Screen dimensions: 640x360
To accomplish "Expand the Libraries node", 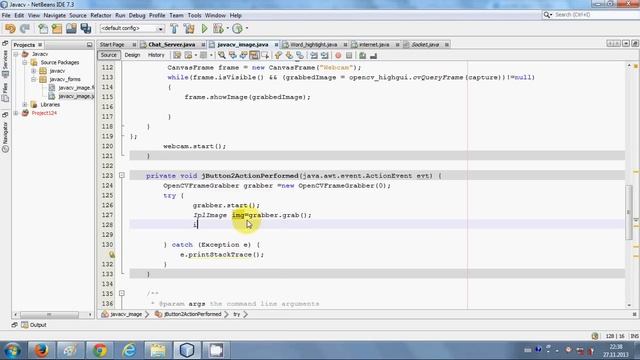I will click(x=25, y=104).
